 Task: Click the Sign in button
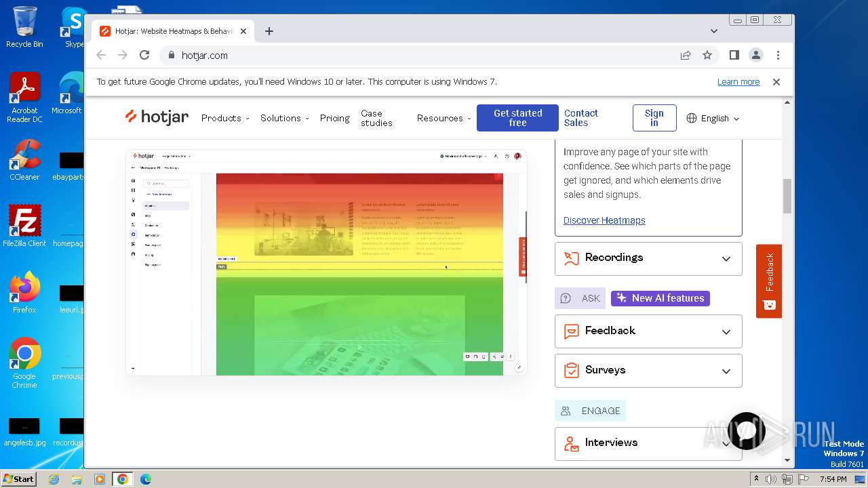(x=654, y=118)
